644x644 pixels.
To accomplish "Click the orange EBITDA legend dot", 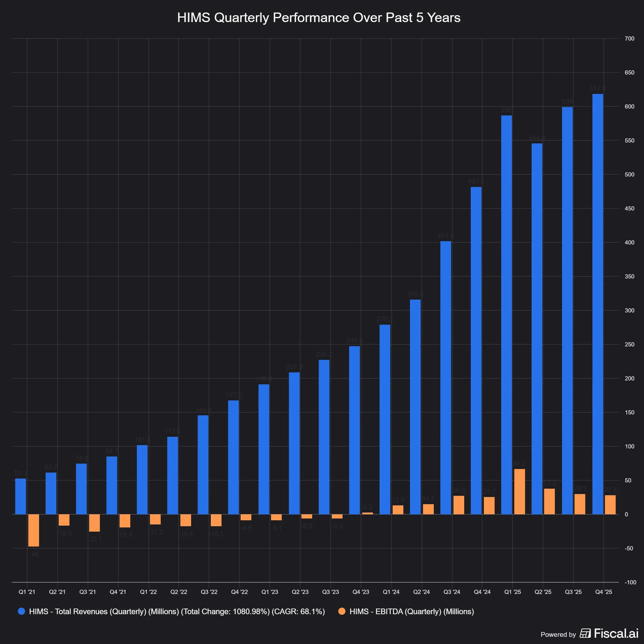I will pos(342,611).
